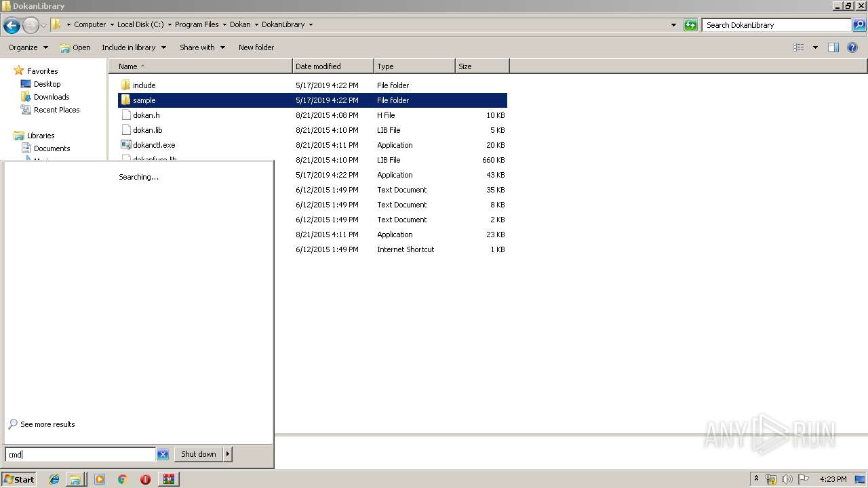This screenshot has width=868, height=488.
Task: Click New folder button
Action: coord(256,47)
